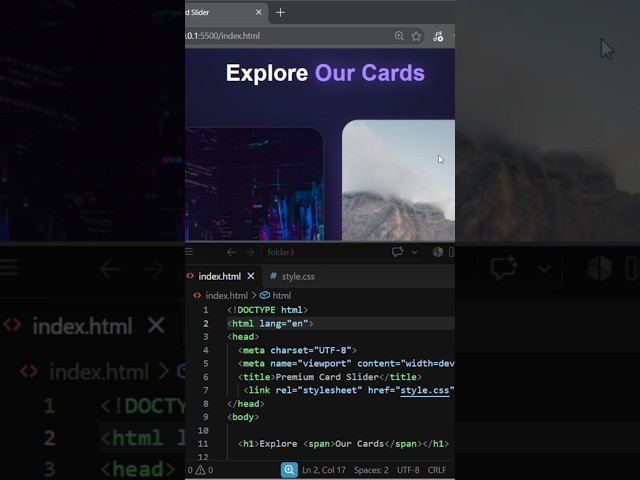Click line number 11 in the gutter
This screenshot has height=480, width=640.
pyautogui.click(x=203, y=444)
